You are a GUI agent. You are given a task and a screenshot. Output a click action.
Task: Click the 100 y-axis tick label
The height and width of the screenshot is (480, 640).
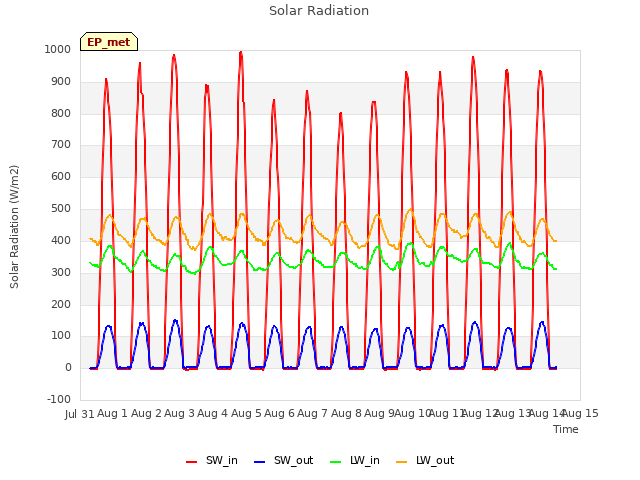coord(61,336)
